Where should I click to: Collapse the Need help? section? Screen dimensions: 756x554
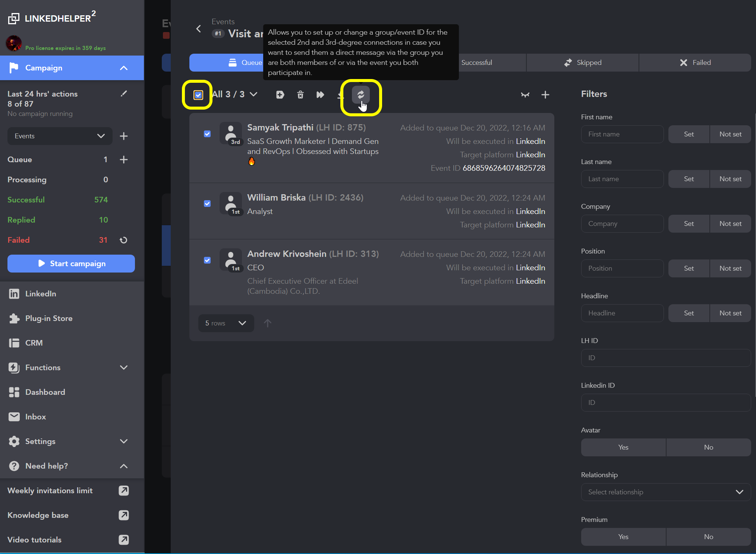[124, 466]
